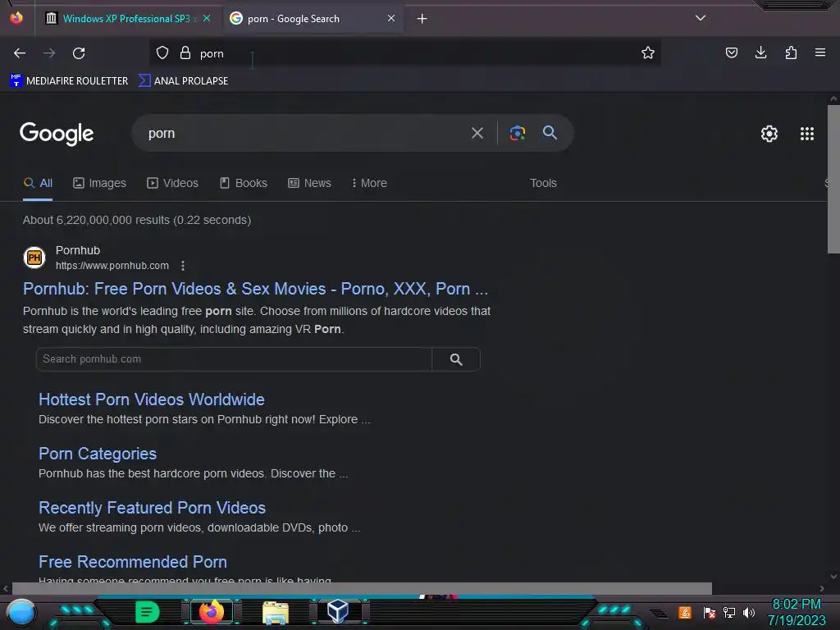Open MEDIAFIRE ROULETTER bookmark

[69, 81]
